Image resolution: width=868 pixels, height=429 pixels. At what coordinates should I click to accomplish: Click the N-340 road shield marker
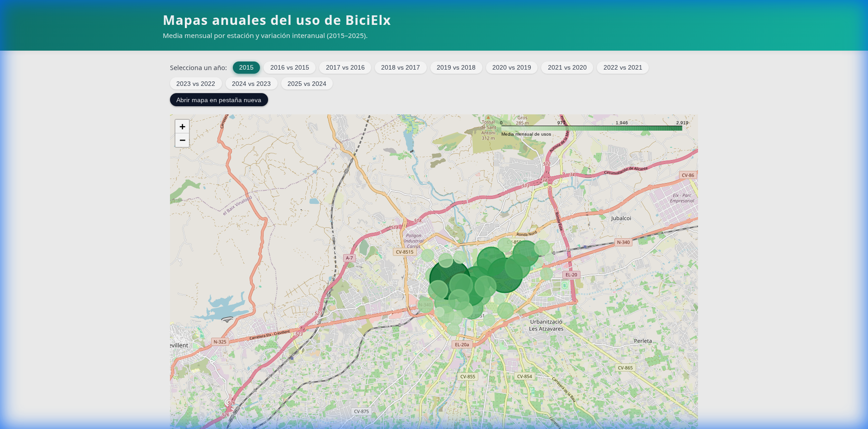pyautogui.click(x=623, y=242)
